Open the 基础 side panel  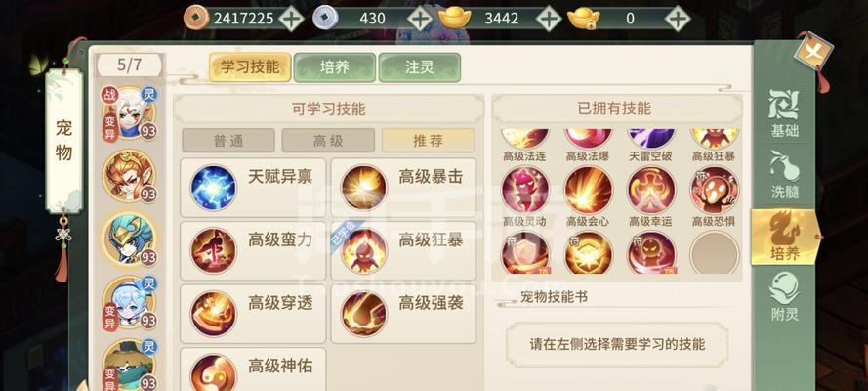[x=784, y=113]
